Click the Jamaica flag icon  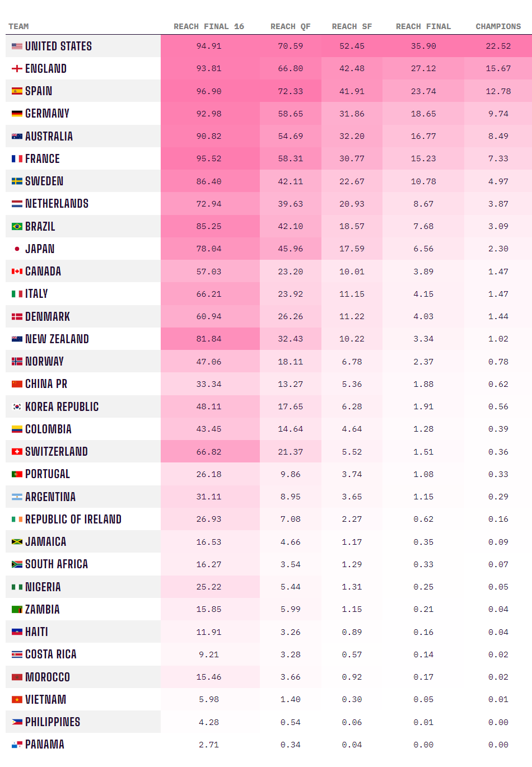click(17, 542)
